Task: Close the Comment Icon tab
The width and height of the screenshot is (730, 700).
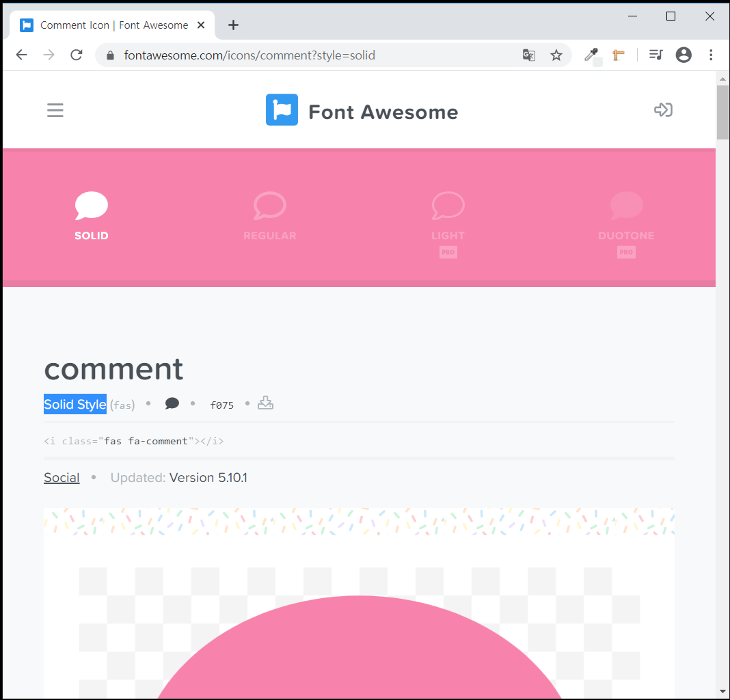Action: coord(201,25)
